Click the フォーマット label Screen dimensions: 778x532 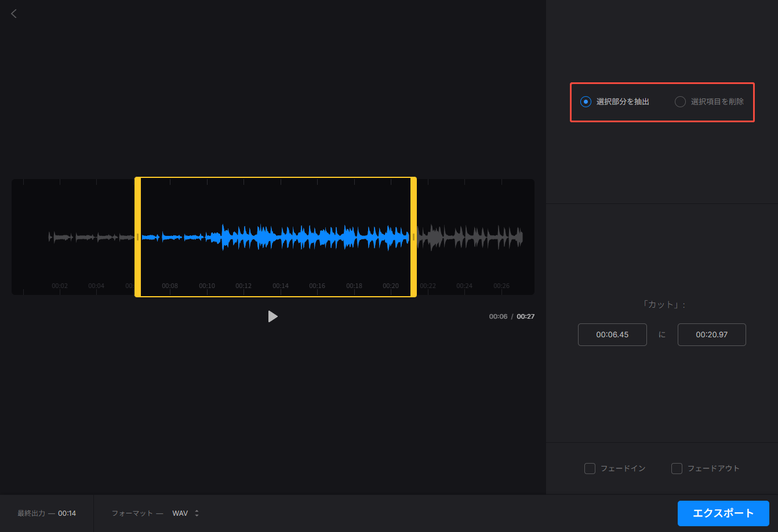tap(133, 513)
